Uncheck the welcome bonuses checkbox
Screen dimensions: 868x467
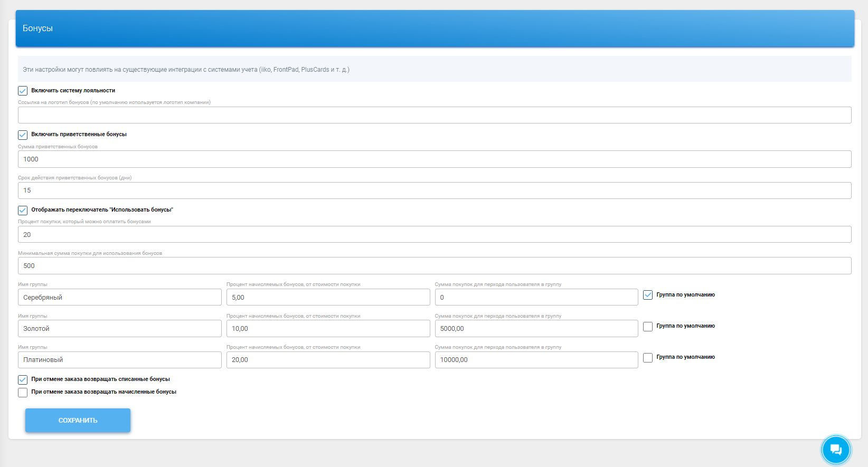click(x=23, y=135)
